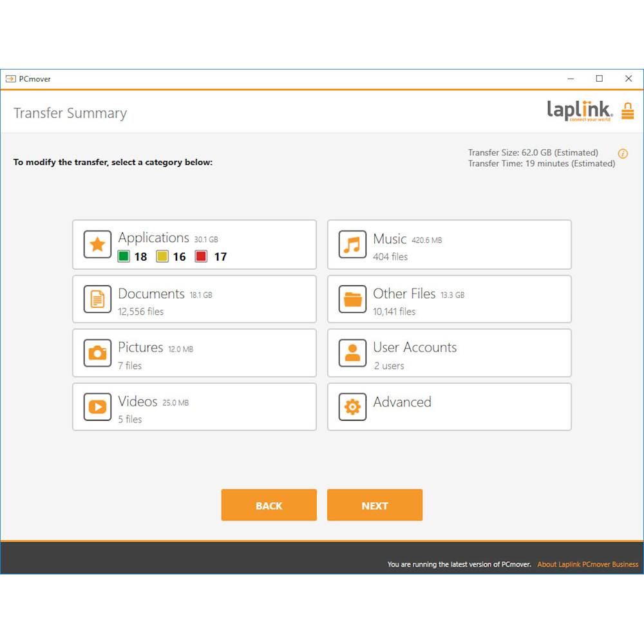Open the User Accounts category title
644x644 pixels.
(x=415, y=348)
